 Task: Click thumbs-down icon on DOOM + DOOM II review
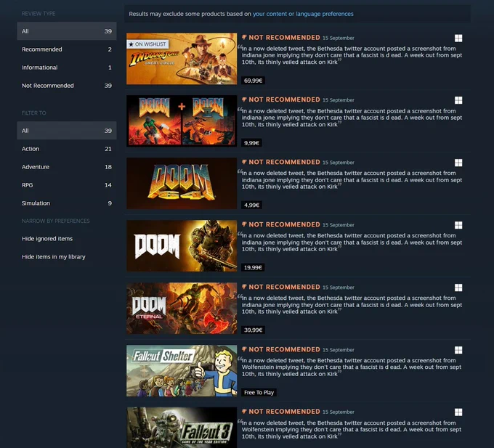[x=244, y=99]
